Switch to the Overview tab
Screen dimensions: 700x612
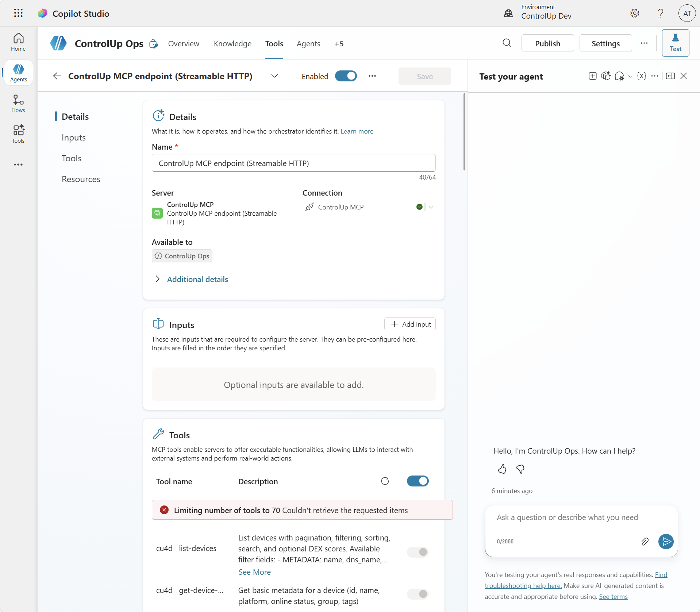[184, 44]
